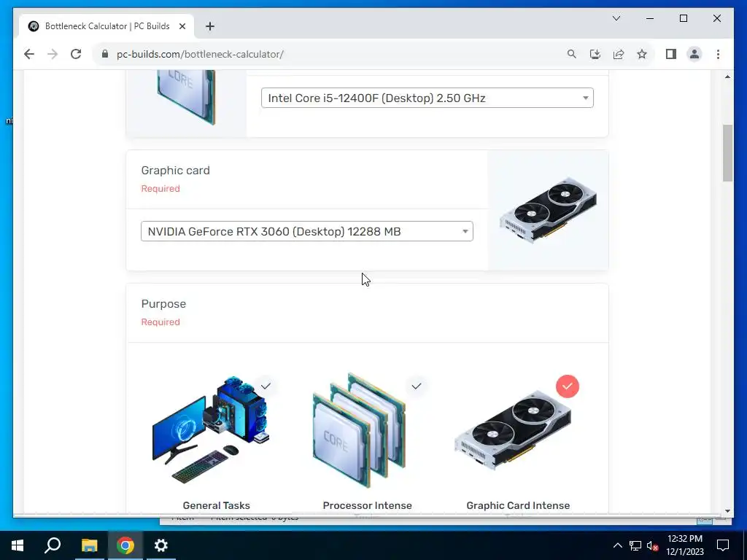Viewport: 747px width, 560px height.
Task: Open the Chrome profile avatar
Action: 694,54
